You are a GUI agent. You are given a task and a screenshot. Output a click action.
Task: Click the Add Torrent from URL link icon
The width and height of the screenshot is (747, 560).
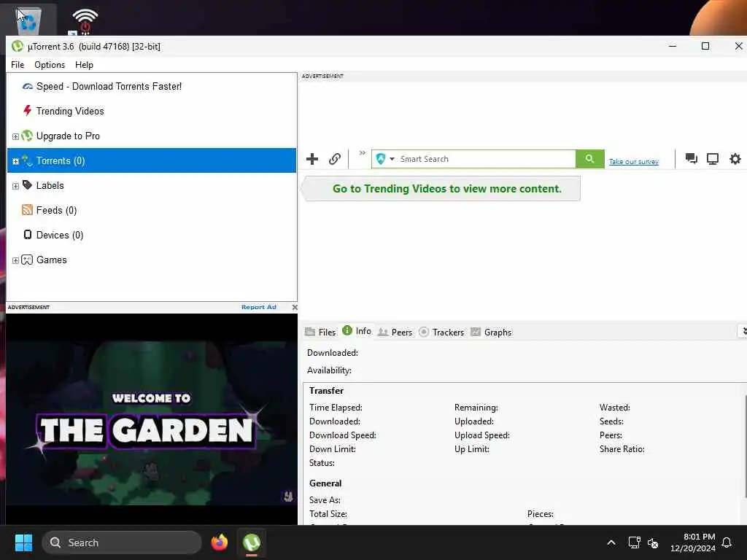pyautogui.click(x=335, y=159)
